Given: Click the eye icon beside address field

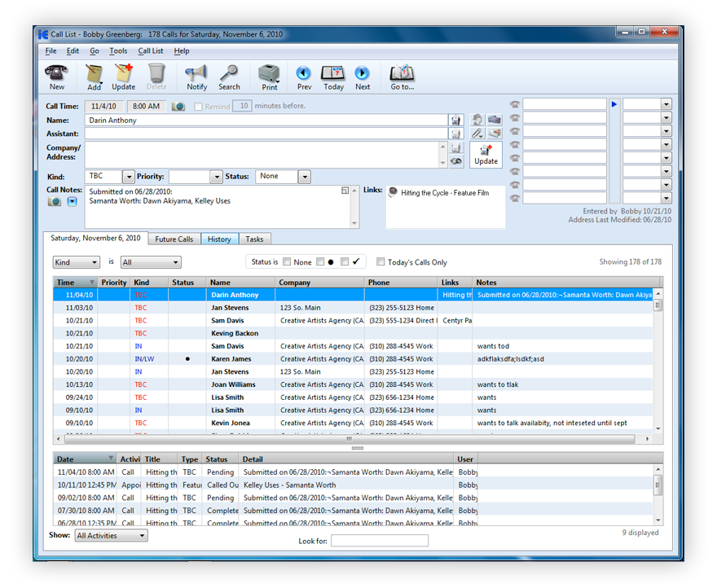Looking at the screenshot, I should (x=456, y=161).
